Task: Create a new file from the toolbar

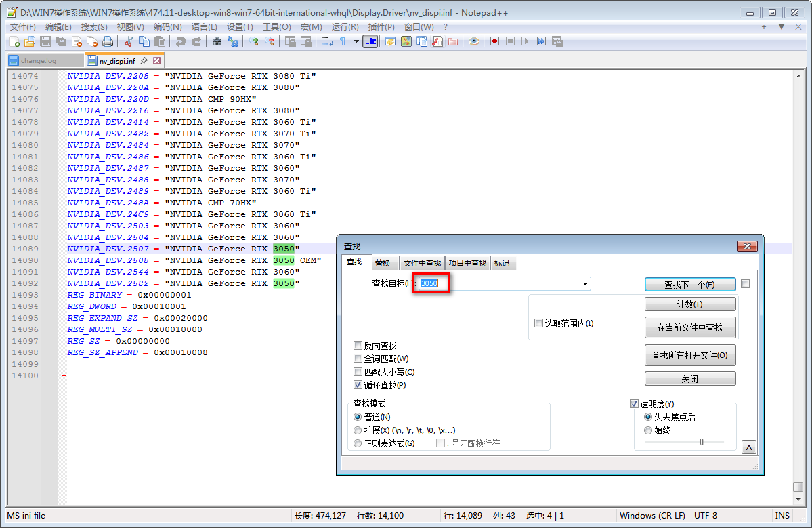Action: (x=14, y=41)
